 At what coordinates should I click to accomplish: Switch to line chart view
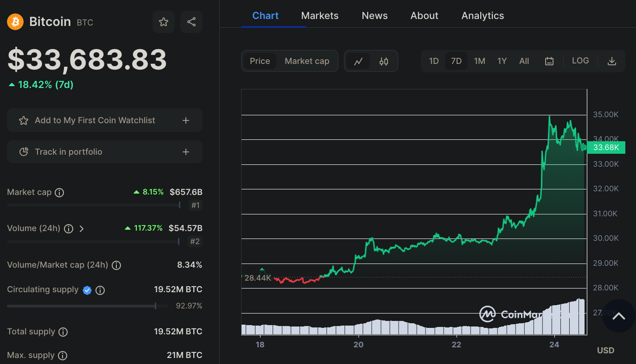click(x=358, y=61)
